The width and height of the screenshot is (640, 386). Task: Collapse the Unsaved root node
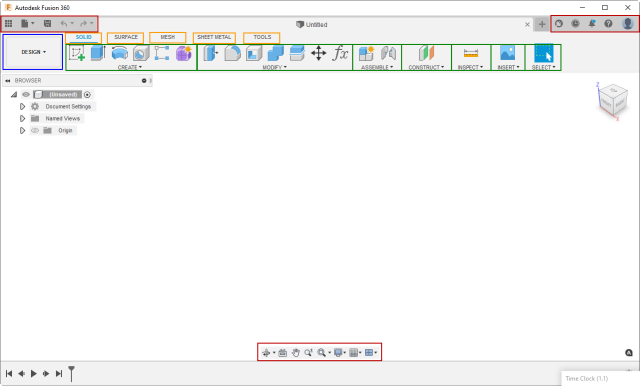point(14,95)
